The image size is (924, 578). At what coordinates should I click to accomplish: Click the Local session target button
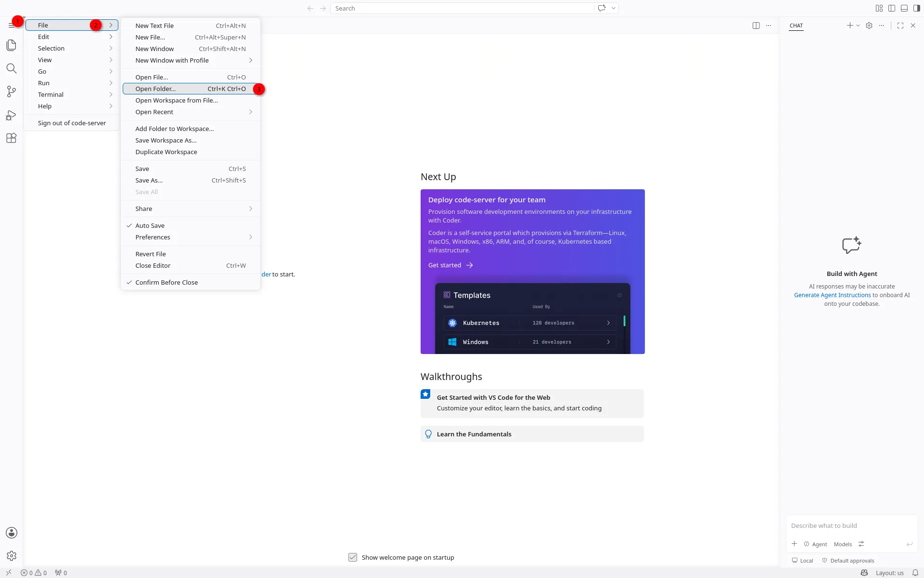(802, 561)
